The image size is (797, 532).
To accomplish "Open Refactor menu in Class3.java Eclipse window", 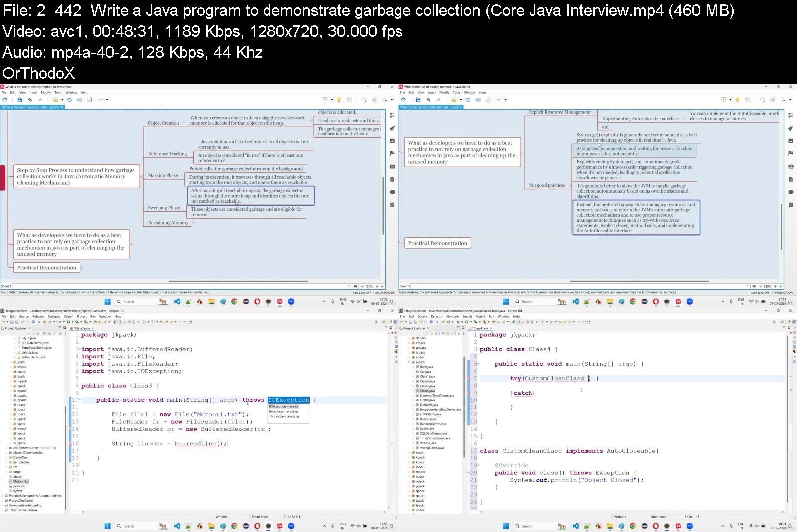I will click(x=38, y=316).
